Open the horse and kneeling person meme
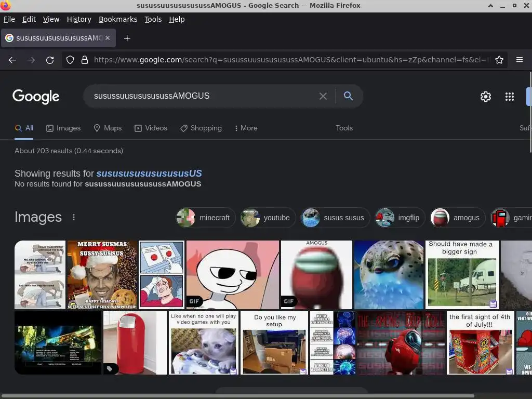This screenshot has height=399, width=532. point(40,275)
